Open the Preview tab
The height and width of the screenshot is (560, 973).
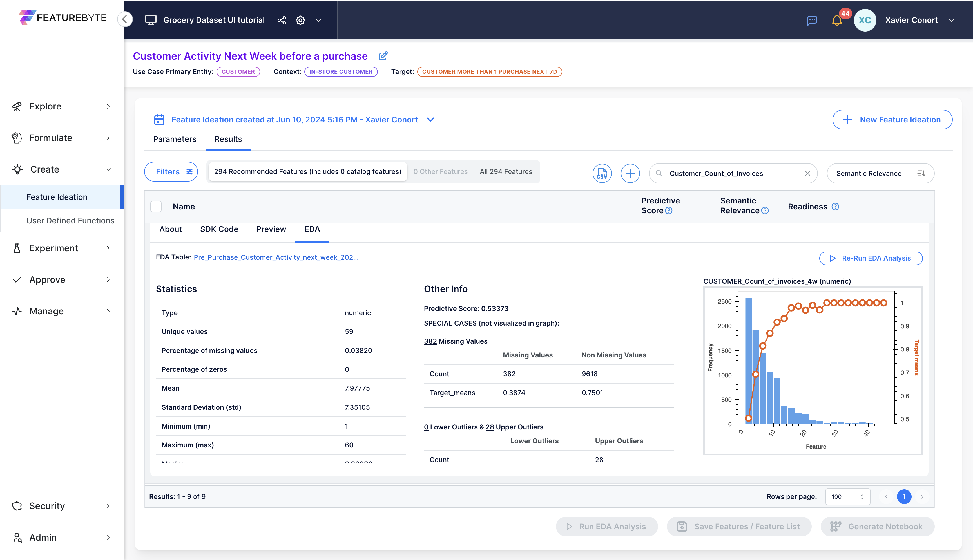pos(271,229)
